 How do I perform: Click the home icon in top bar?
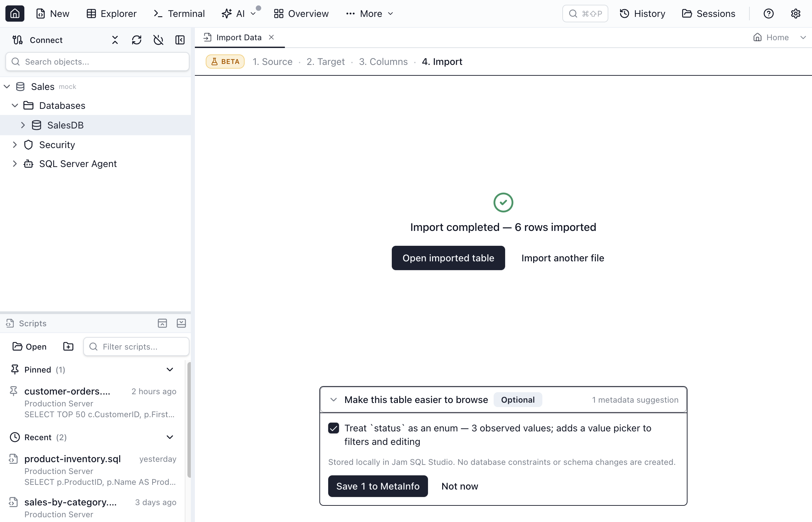tap(15, 14)
